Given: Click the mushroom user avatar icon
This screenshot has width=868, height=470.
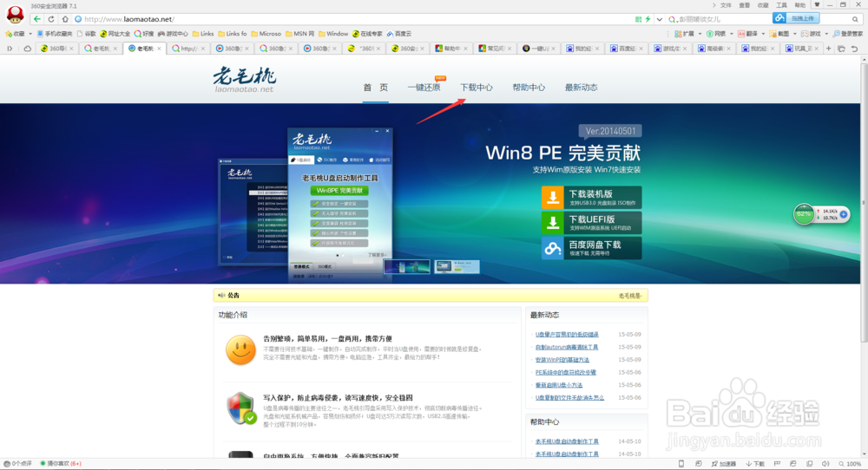Looking at the screenshot, I should 15,15.
